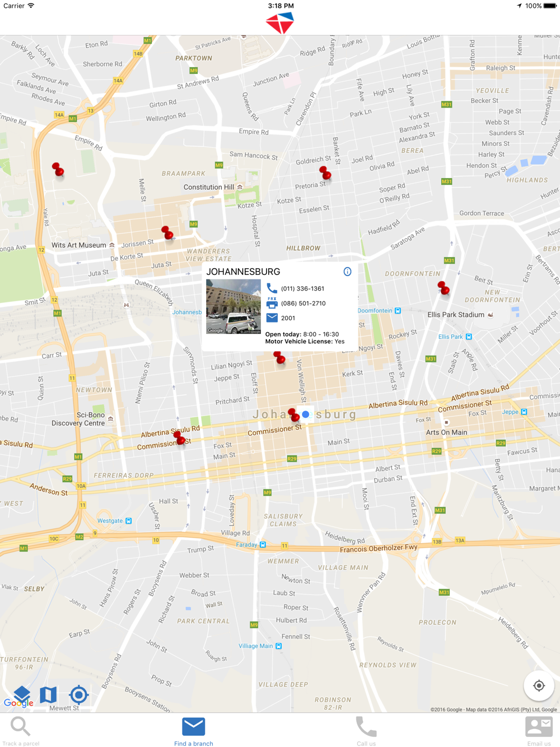Tap the map layers icon
560x747 pixels.
point(22,694)
